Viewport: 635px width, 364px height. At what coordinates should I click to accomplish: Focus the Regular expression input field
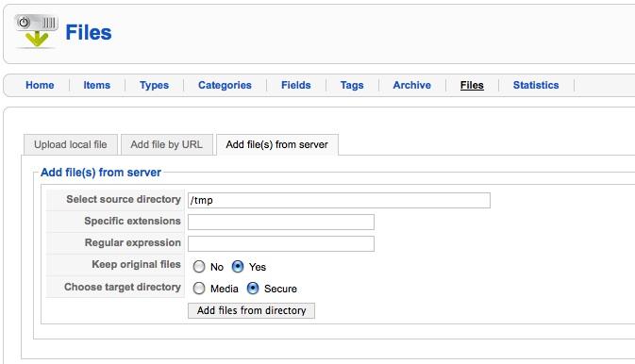[x=281, y=243]
